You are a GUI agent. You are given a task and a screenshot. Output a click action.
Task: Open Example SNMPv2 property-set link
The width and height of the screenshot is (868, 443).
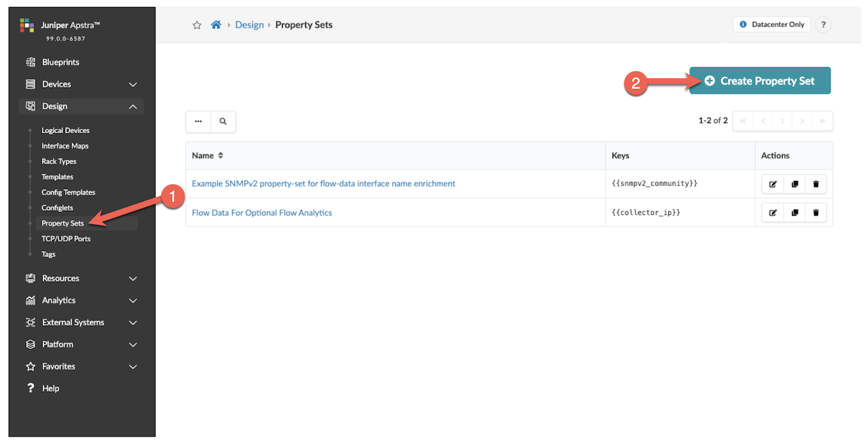(323, 184)
